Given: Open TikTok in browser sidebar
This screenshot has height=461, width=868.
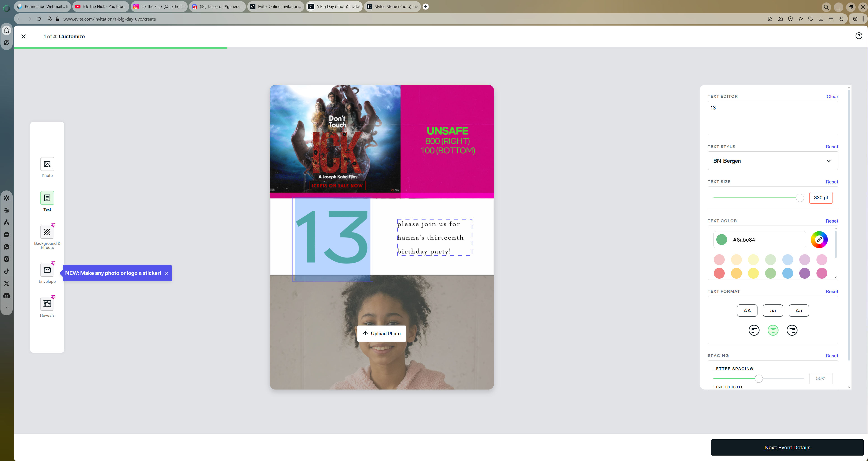Looking at the screenshot, I should (x=6, y=271).
